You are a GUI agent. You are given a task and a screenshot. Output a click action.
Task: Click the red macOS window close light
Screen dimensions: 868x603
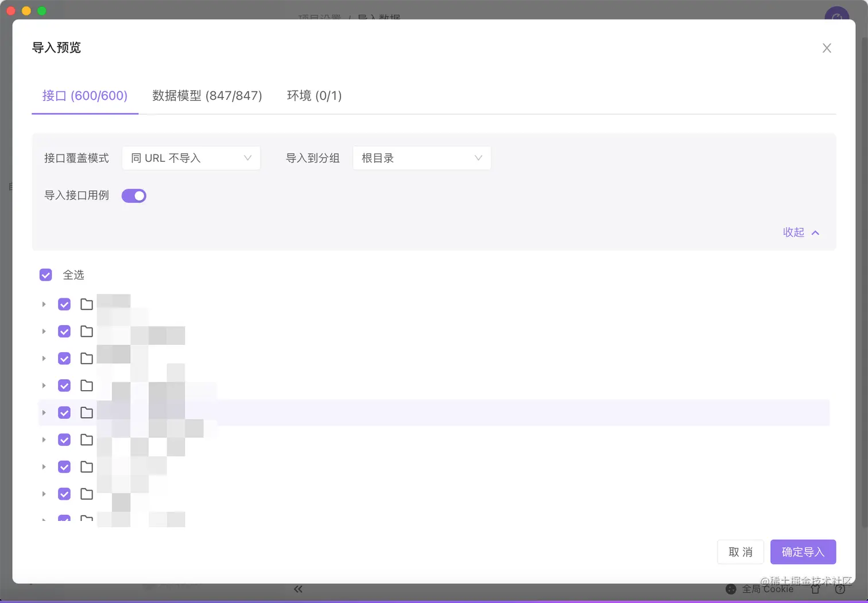(11, 11)
